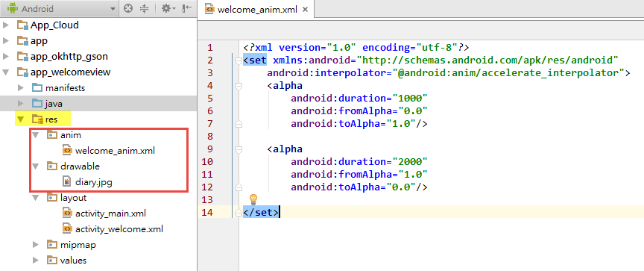Click the activity_main.xml file icon
This screenshot has width=644, height=271.
pyautogui.click(x=67, y=214)
